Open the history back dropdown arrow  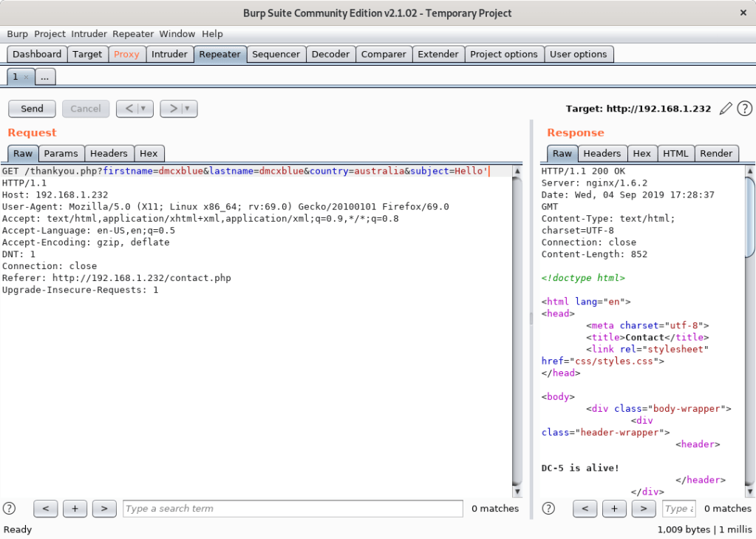point(143,109)
